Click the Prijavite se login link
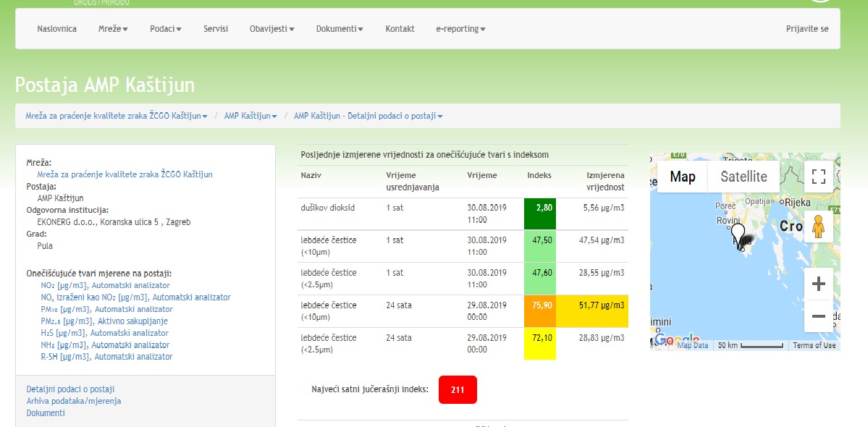868x427 pixels. pyautogui.click(x=807, y=29)
